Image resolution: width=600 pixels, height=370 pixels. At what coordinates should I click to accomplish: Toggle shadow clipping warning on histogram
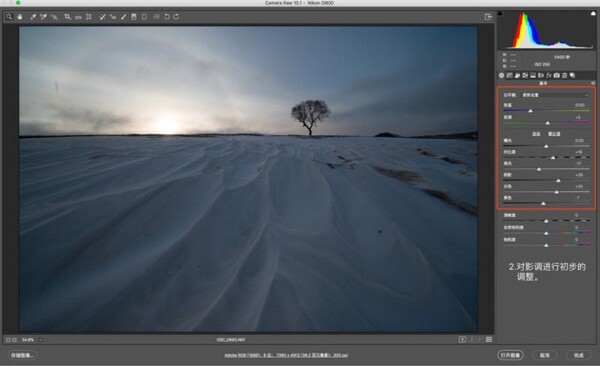point(500,13)
